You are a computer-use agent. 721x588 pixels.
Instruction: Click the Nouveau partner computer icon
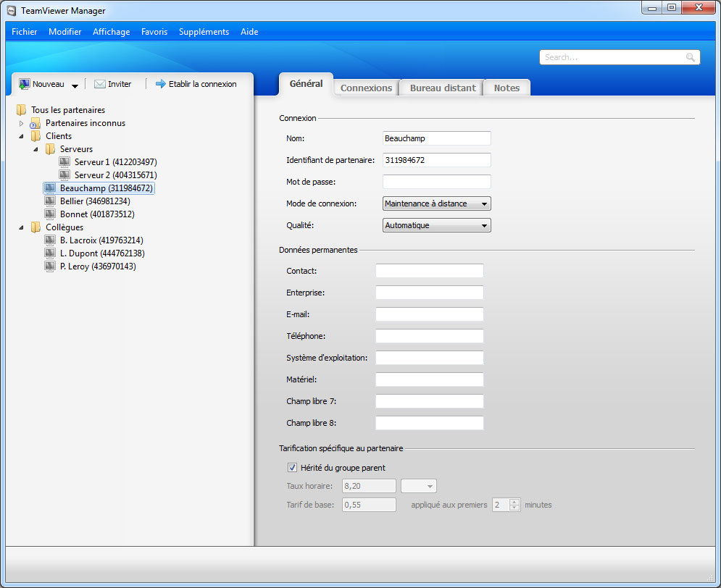[x=25, y=84]
